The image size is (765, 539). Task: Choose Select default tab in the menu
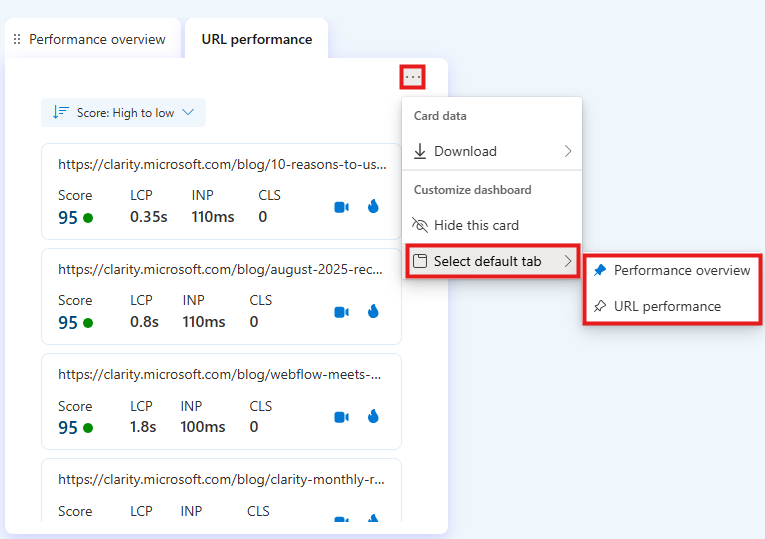[492, 261]
